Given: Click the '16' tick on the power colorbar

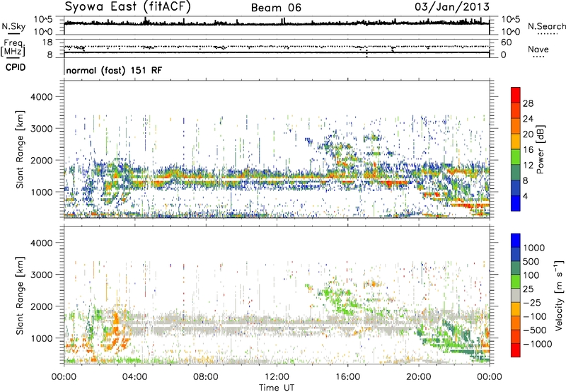Looking at the screenshot, I should coord(528,150).
